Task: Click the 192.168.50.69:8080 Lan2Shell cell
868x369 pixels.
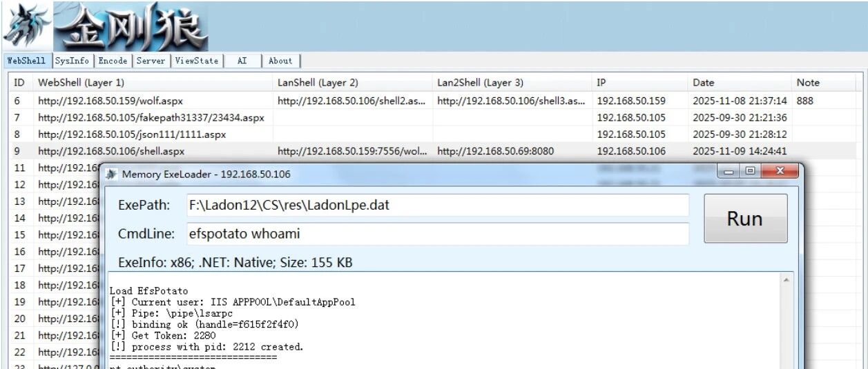Action: click(512, 151)
